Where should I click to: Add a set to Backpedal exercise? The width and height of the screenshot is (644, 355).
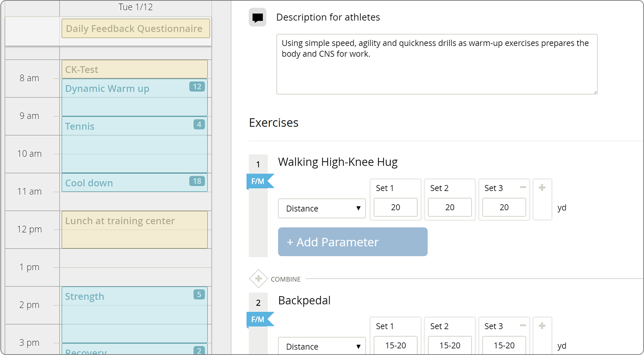[542, 325]
